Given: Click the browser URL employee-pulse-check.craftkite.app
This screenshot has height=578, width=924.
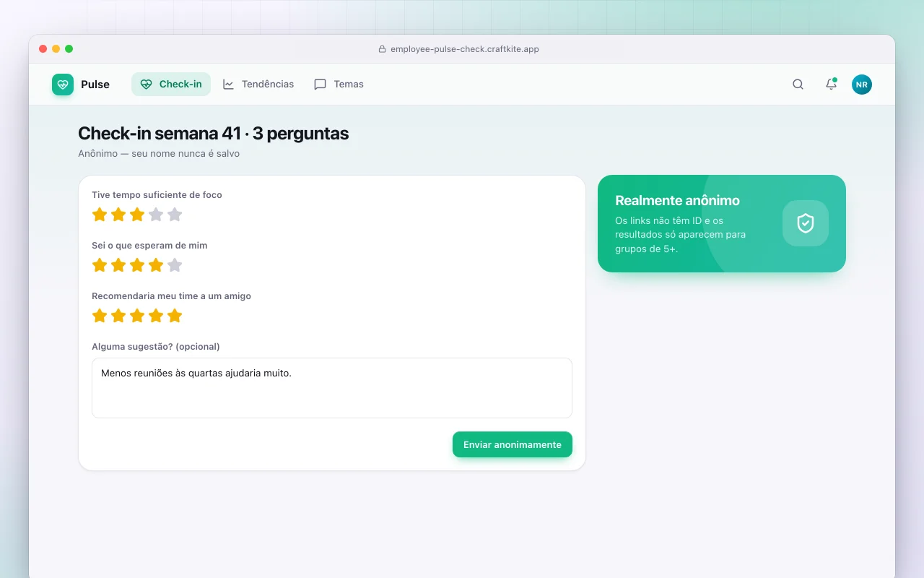Looking at the screenshot, I should [x=465, y=49].
